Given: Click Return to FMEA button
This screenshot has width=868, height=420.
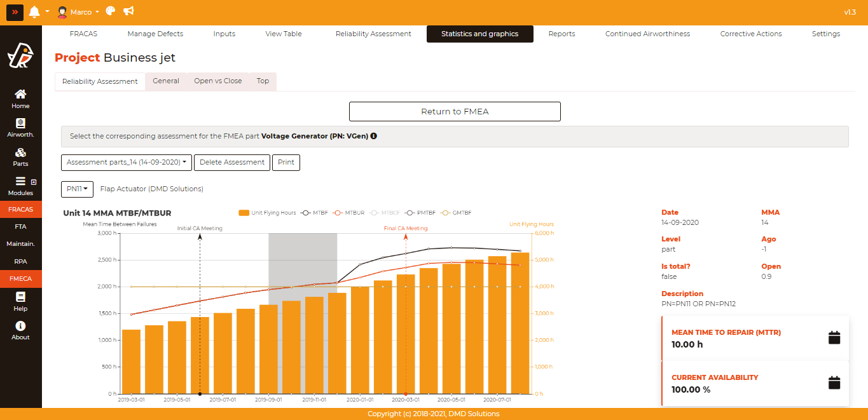Looking at the screenshot, I should [455, 112].
